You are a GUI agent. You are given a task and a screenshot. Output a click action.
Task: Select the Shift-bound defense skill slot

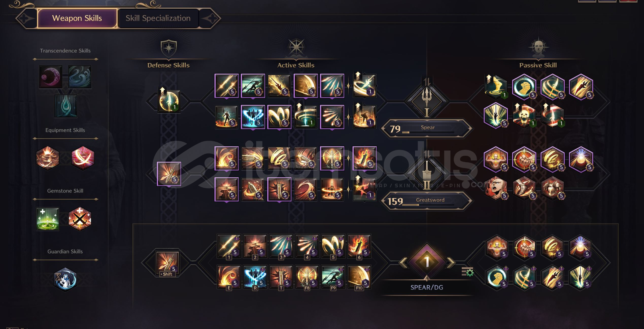(x=167, y=263)
